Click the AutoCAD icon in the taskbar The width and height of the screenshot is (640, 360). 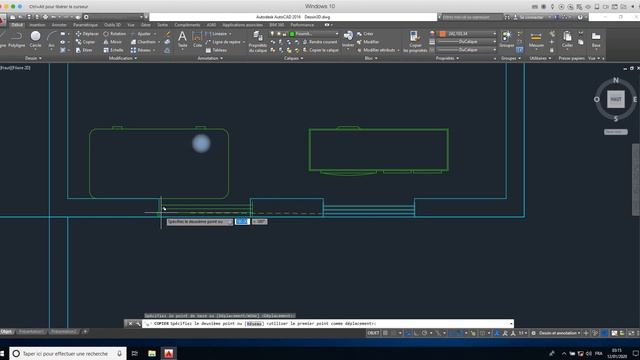[169, 353]
